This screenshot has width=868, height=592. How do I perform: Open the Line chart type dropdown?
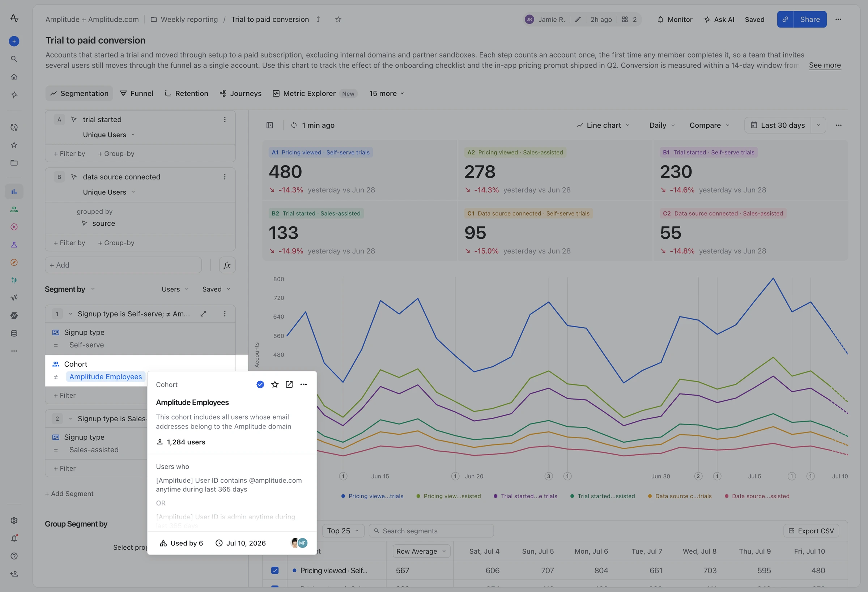click(603, 125)
